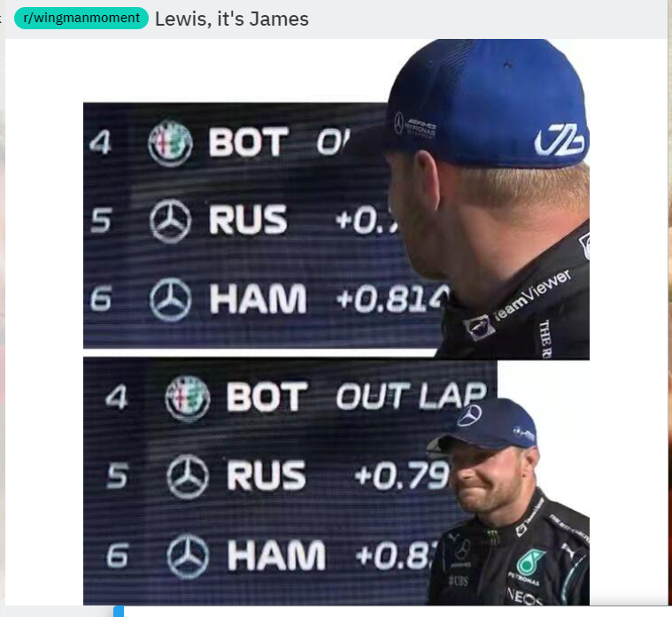Click position number 4 in the upper panel
Viewport: 672px width, 617px height.
(100, 143)
